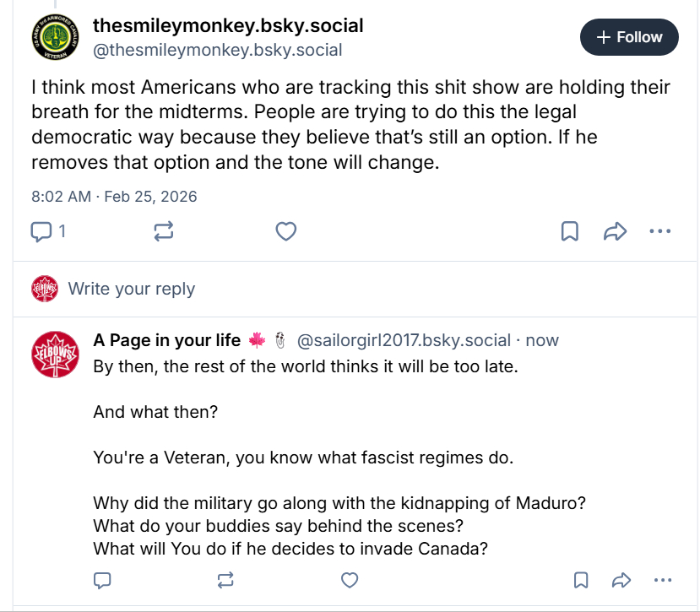Like the reply from A Page in your life

point(349,580)
